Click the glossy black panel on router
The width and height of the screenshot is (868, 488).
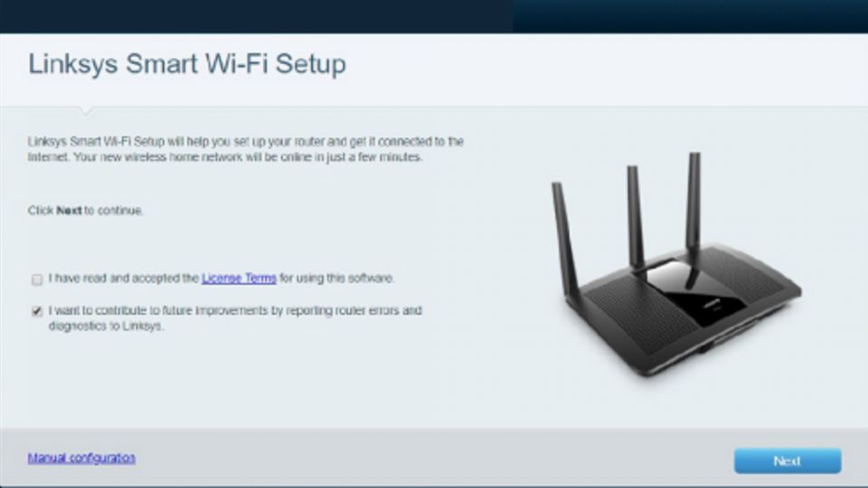(697, 293)
